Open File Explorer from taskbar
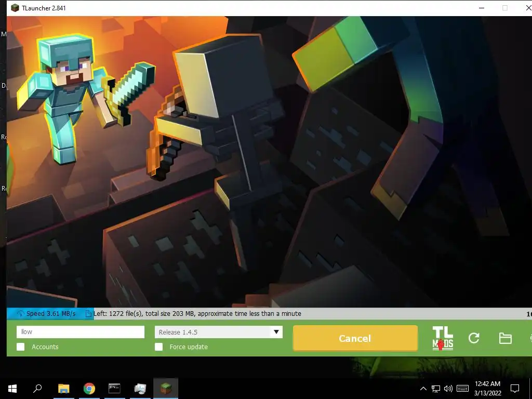 63,389
